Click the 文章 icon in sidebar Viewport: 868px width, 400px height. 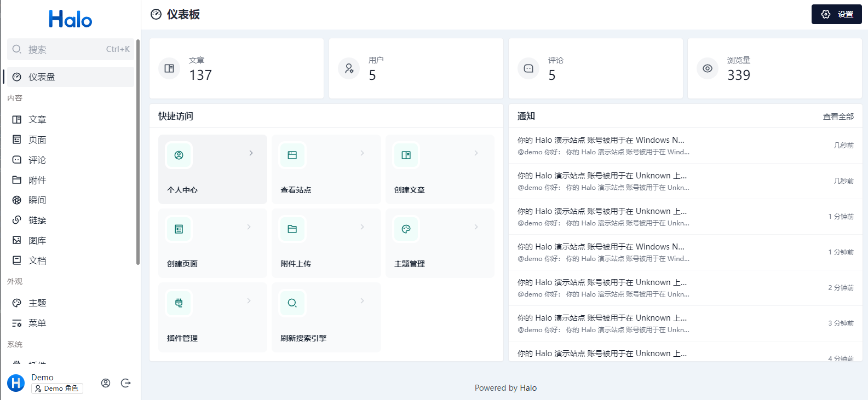click(x=17, y=119)
